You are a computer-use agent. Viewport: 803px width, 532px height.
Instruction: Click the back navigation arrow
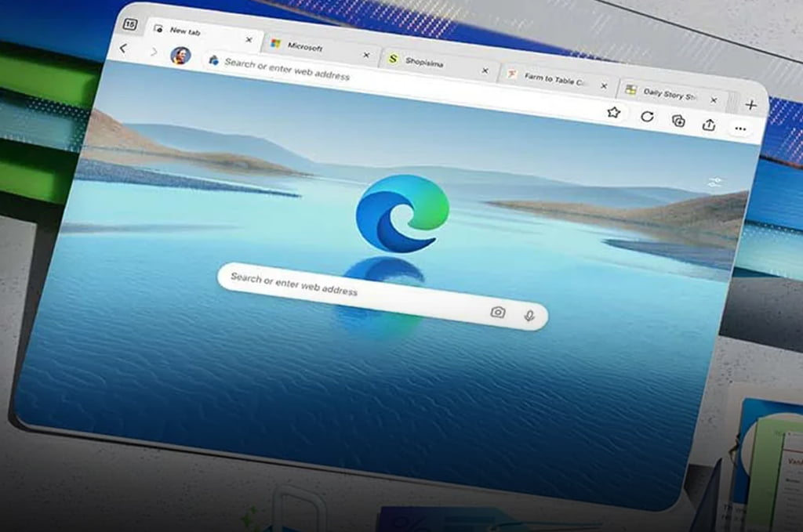(123, 49)
